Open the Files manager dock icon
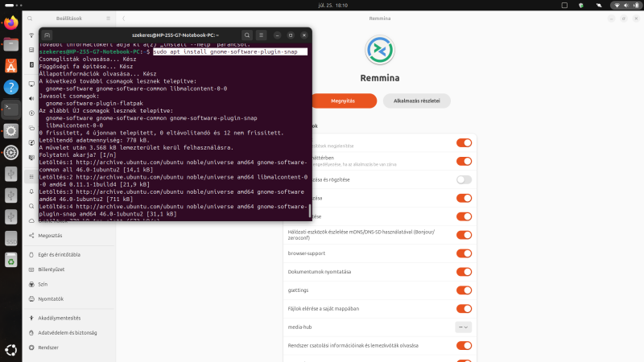The height and width of the screenshot is (362, 644). (11, 44)
